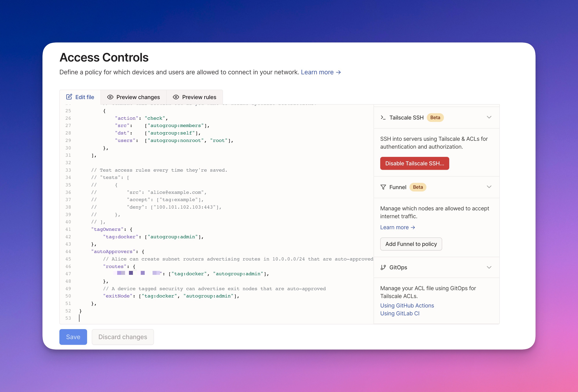Viewport: 578px width, 392px height.
Task: Click the pencil edit icon in Edit file tab
Action: point(69,97)
